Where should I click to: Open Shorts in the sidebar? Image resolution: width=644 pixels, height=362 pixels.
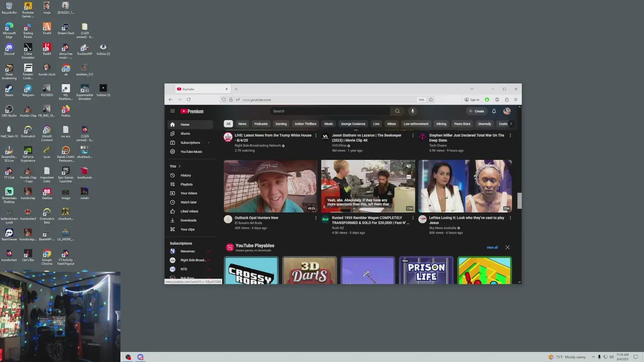pos(190,134)
